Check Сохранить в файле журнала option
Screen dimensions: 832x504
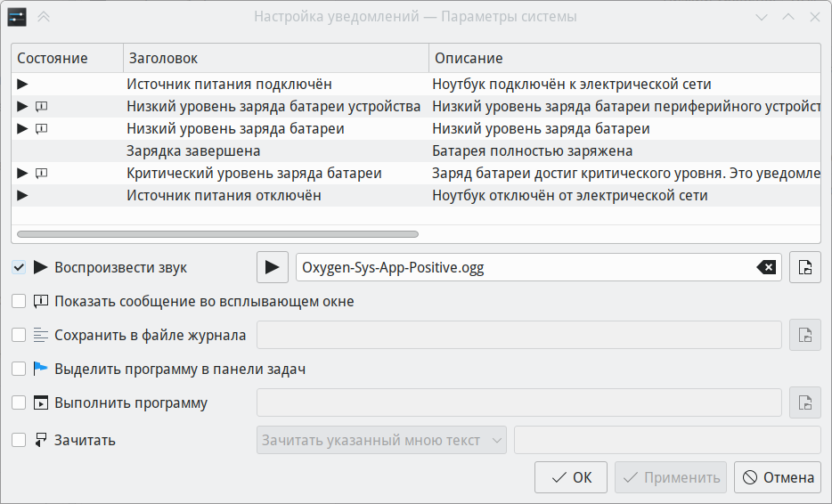(19, 335)
